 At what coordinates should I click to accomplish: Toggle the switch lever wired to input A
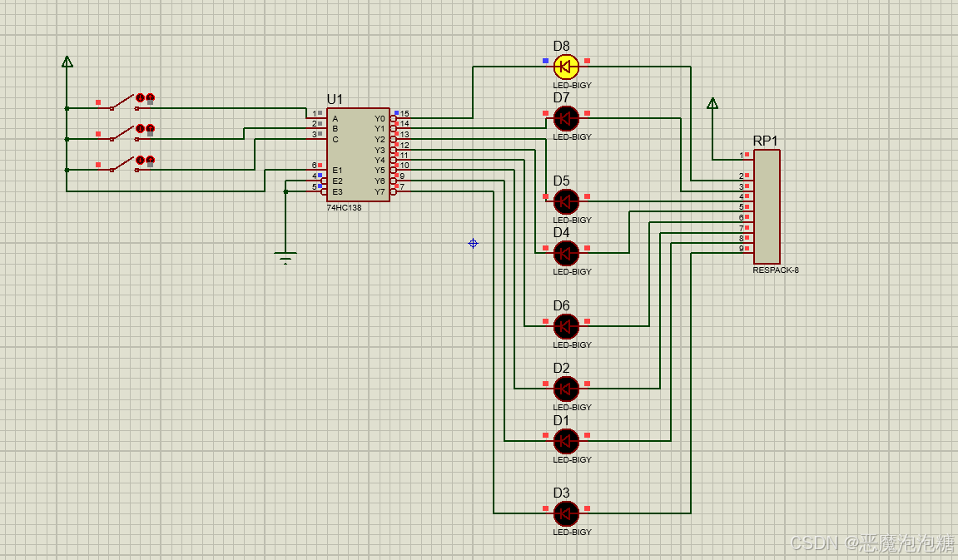(x=122, y=102)
